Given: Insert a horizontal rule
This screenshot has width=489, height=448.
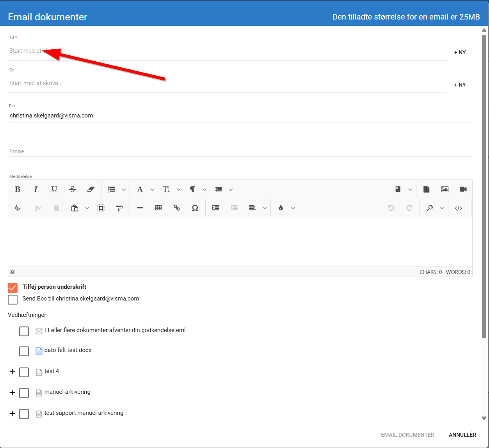Looking at the screenshot, I should pos(140,208).
